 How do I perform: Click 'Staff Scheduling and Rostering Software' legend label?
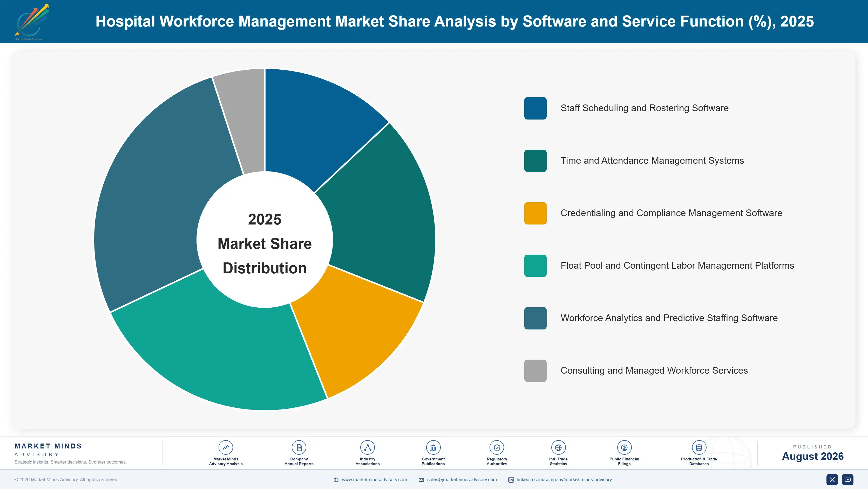tap(644, 108)
